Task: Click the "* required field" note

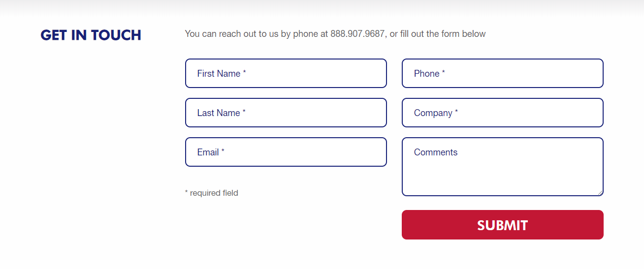Action: [212, 193]
